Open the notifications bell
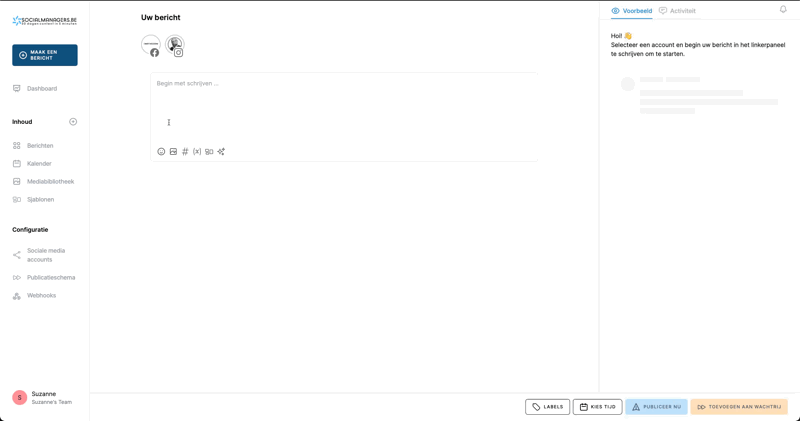The image size is (800, 421). click(783, 10)
